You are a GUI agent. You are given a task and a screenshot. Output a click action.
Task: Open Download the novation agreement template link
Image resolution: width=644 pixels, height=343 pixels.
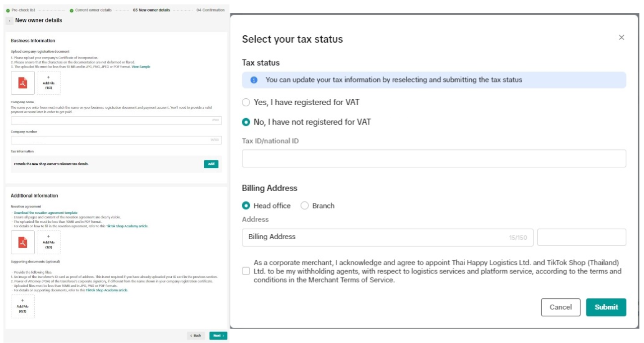(x=46, y=212)
